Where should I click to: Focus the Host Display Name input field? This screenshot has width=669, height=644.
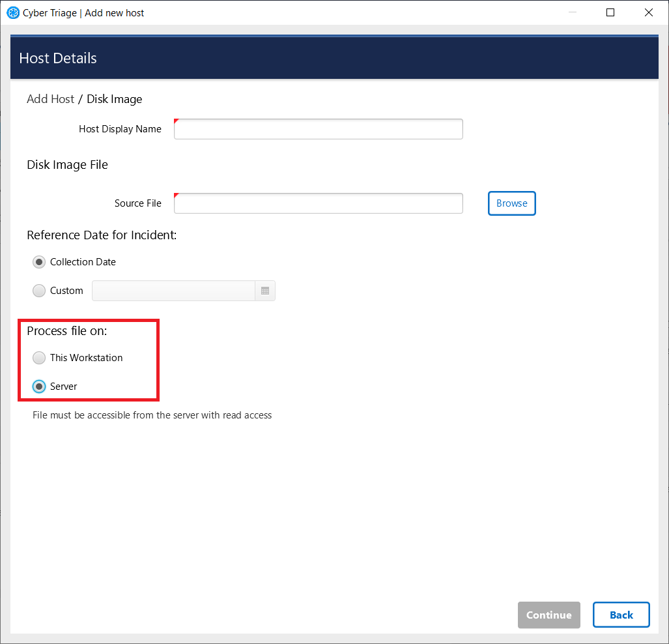[318, 129]
